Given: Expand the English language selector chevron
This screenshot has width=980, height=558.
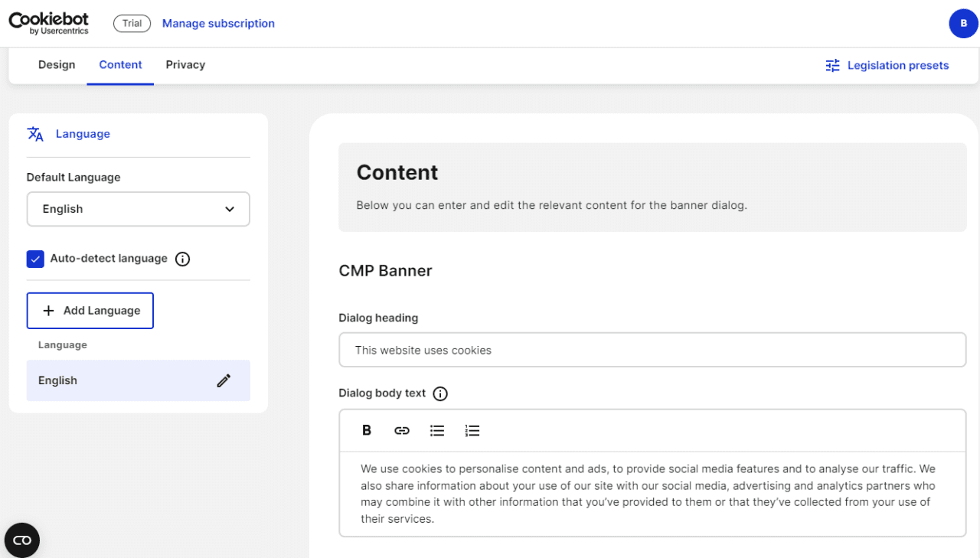Looking at the screenshot, I should click(228, 208).
